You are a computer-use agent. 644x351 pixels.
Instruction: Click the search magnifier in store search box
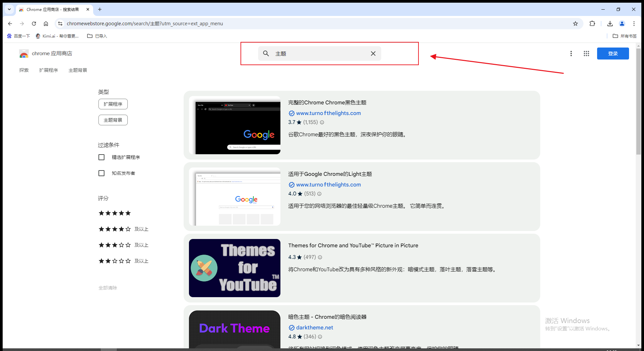[266, 54]
